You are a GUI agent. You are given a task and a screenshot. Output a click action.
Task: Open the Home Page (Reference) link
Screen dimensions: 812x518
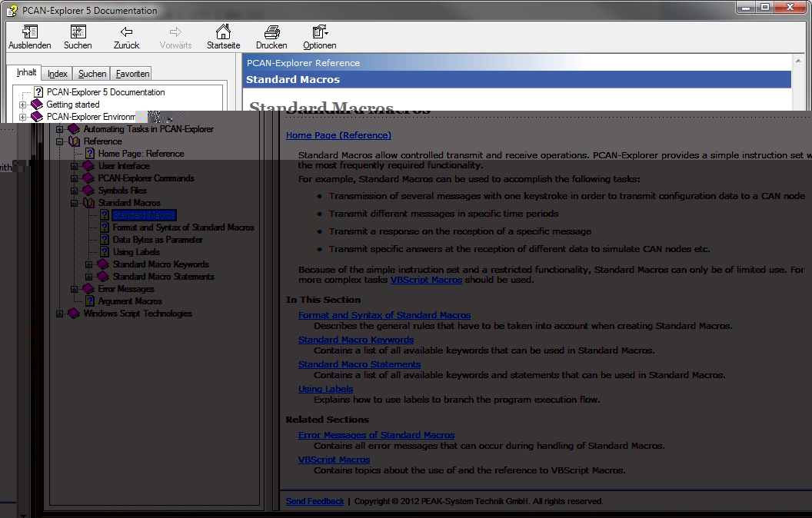(338, 135)
